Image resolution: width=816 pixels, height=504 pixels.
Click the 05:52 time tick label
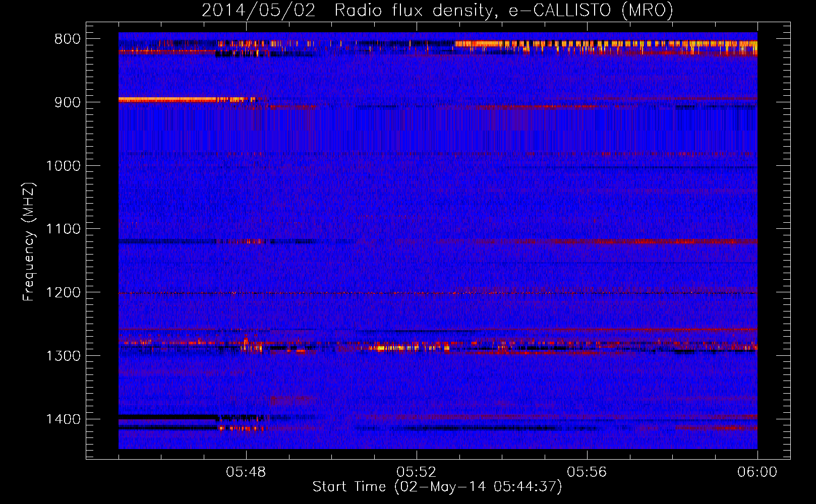(x=417, y=472)
